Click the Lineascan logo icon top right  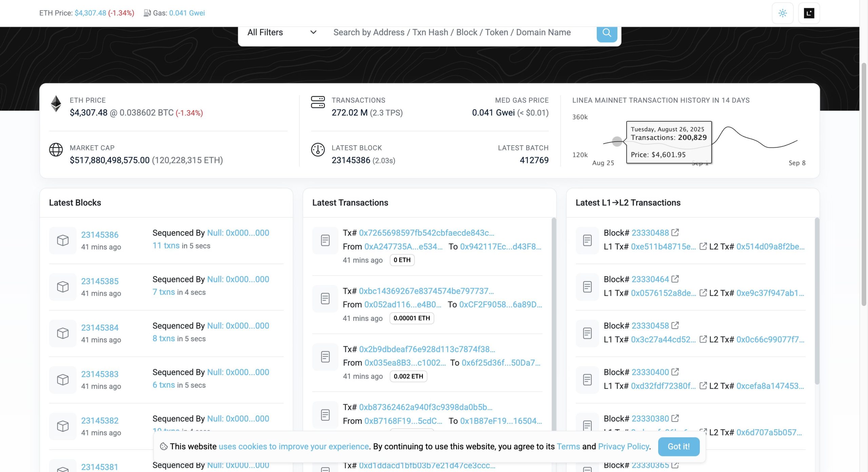(x=808, y=13)
